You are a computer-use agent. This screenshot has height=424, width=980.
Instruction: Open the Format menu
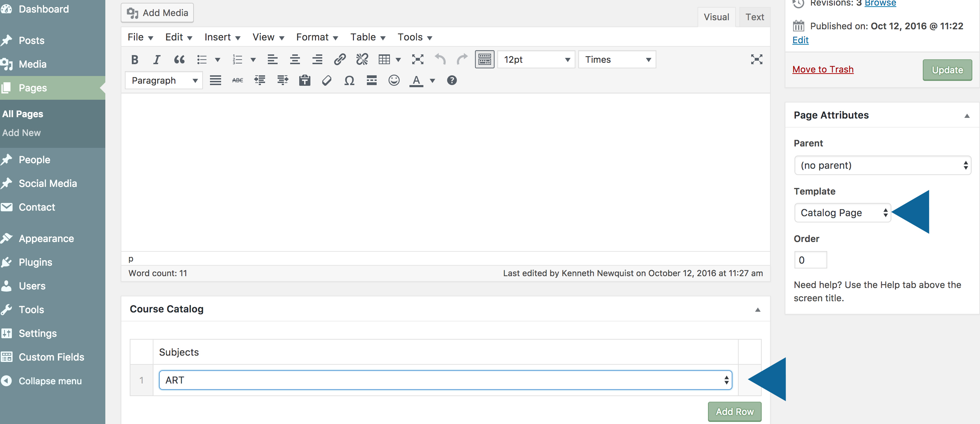[317, 37]
